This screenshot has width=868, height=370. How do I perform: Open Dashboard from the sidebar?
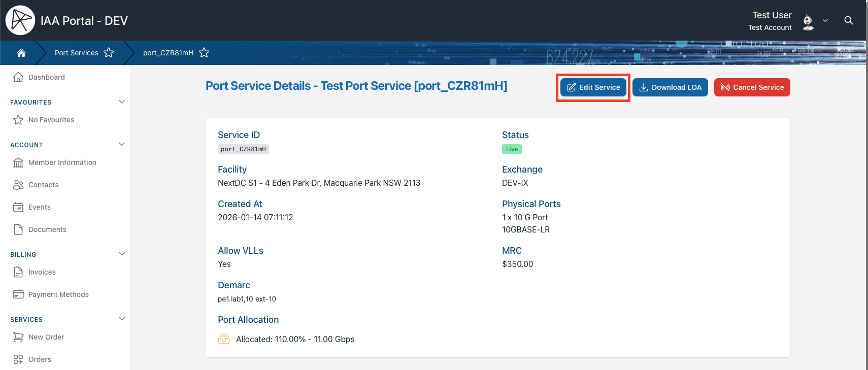point(46,77)
